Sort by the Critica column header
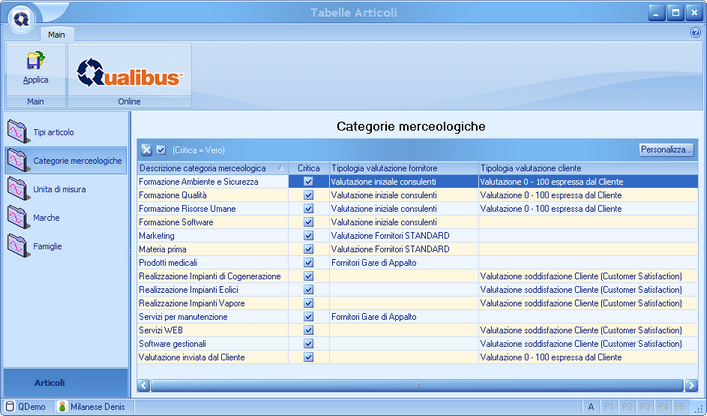 tap(308, 168)
